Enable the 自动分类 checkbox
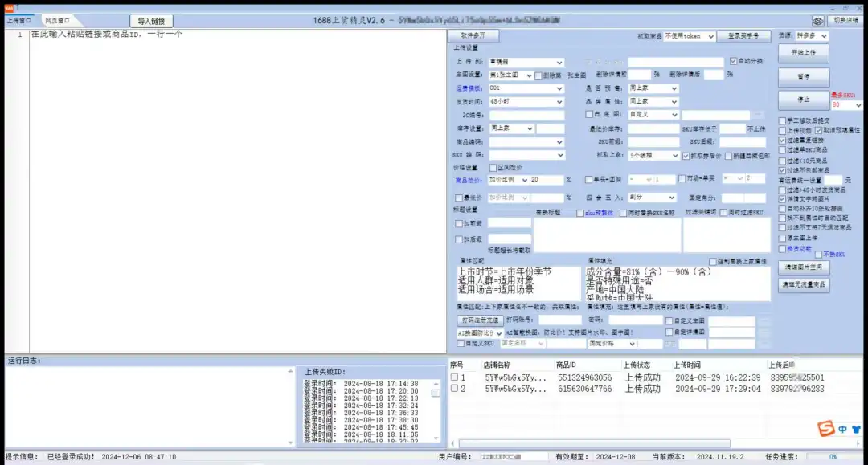 [733, 61]
